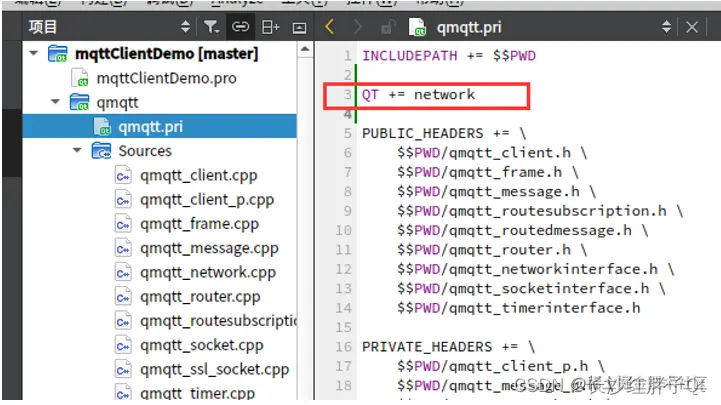The width and height of the screenshot is (721, 405).
Task: Click $$PWD/qmqtt_frame.h line
Action: (488, 172)
